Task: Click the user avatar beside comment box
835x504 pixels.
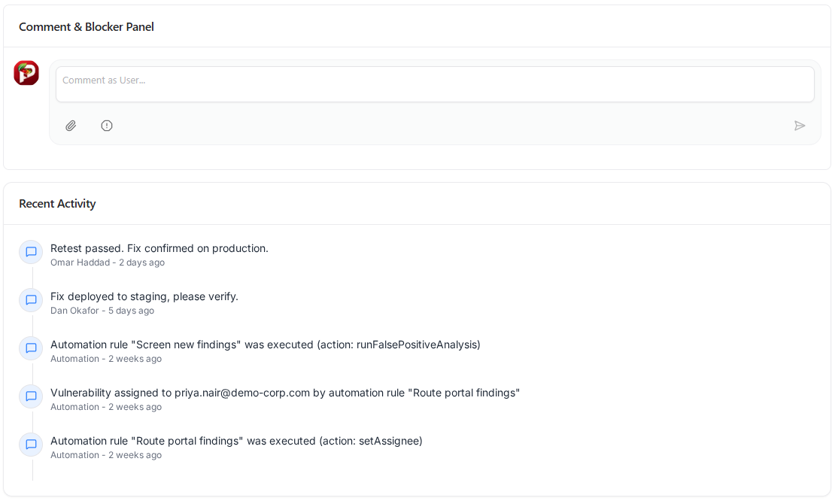Action: 26,73
